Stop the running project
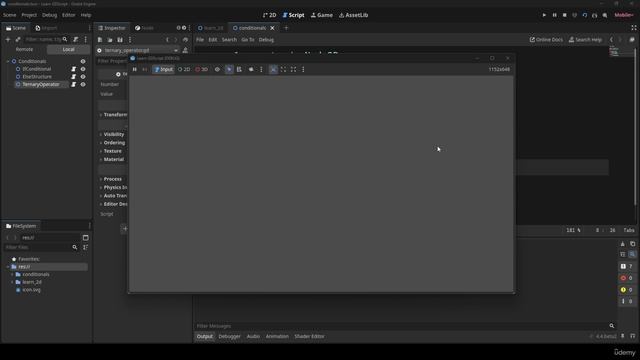The image size is (640, 360). pos(564,15)
